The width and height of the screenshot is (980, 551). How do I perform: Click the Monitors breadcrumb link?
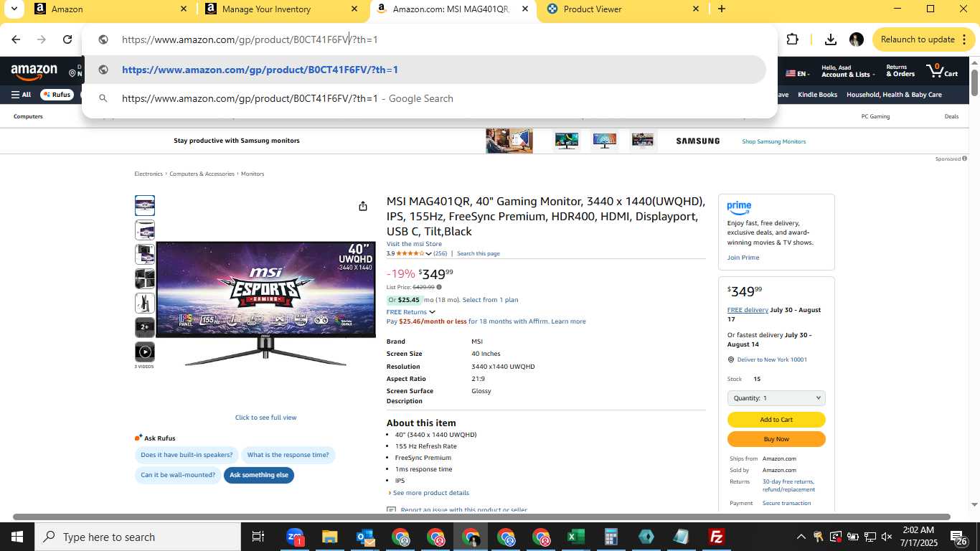point(253,174)
